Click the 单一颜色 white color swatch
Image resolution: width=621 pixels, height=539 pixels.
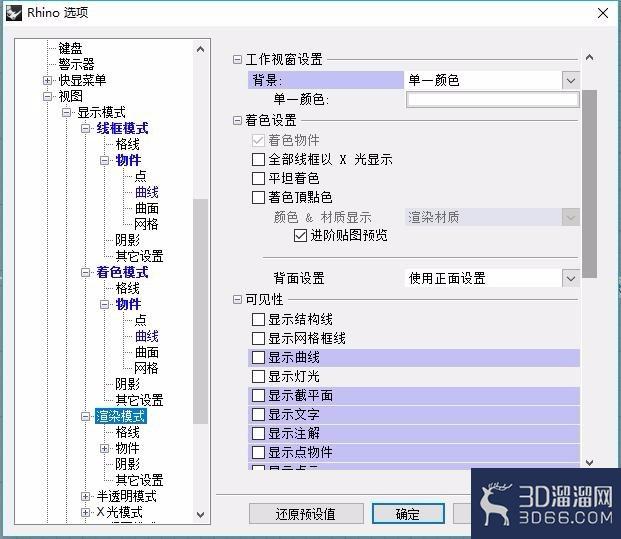[493, 99]
